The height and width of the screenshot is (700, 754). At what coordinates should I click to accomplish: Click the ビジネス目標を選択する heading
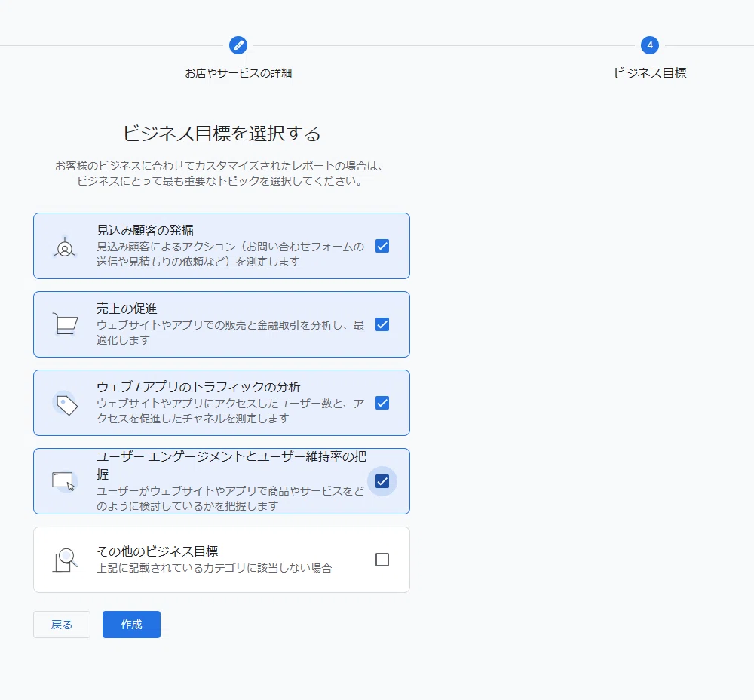point(222,134)
